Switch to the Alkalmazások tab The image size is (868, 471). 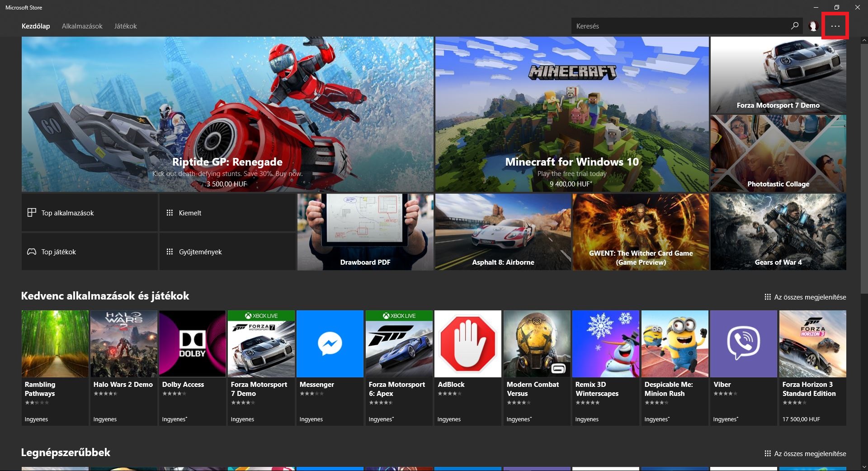coord(82,26)
